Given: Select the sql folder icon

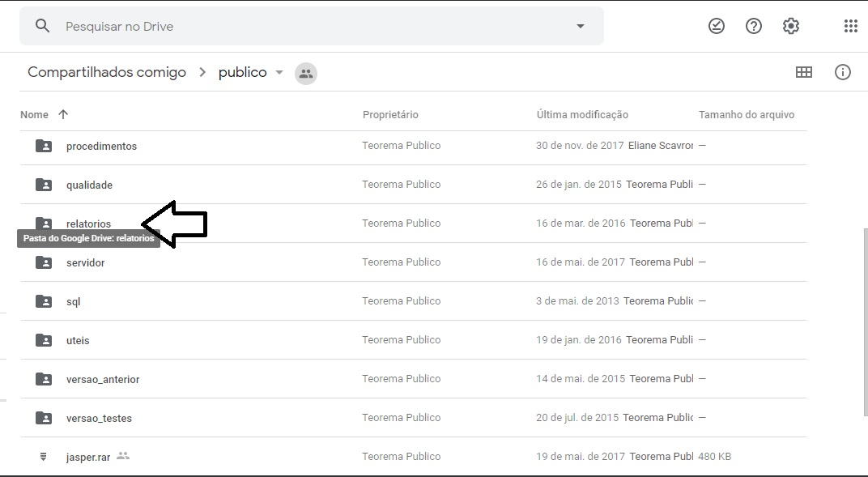Looking at the screenshot, I should tap(44, 301).
